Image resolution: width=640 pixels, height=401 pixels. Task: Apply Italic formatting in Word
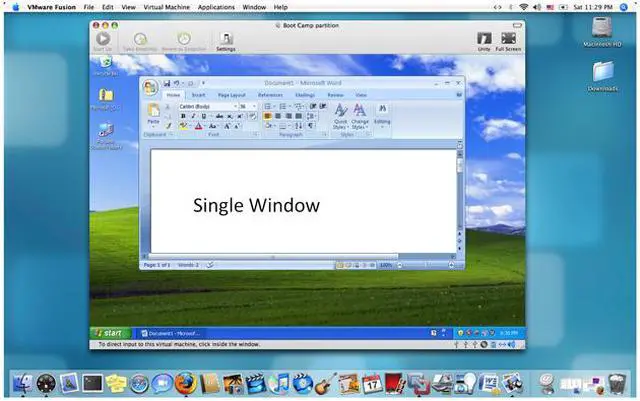[x=193, y=116]
